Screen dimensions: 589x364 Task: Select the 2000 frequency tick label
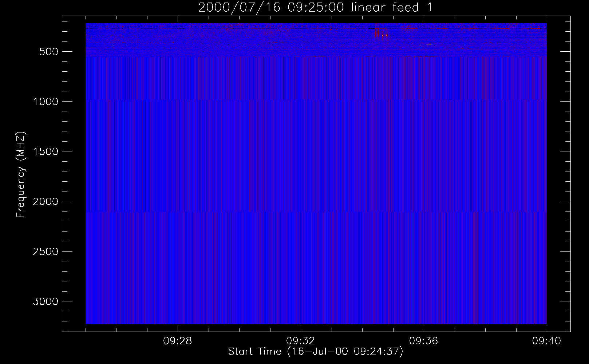pyautogui.click(x=46, y=201)
